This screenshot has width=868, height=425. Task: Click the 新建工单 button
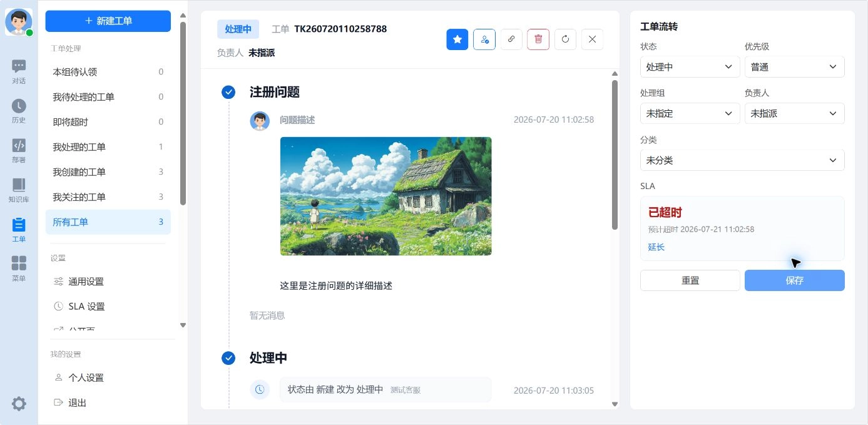click(x=108, y=21)
